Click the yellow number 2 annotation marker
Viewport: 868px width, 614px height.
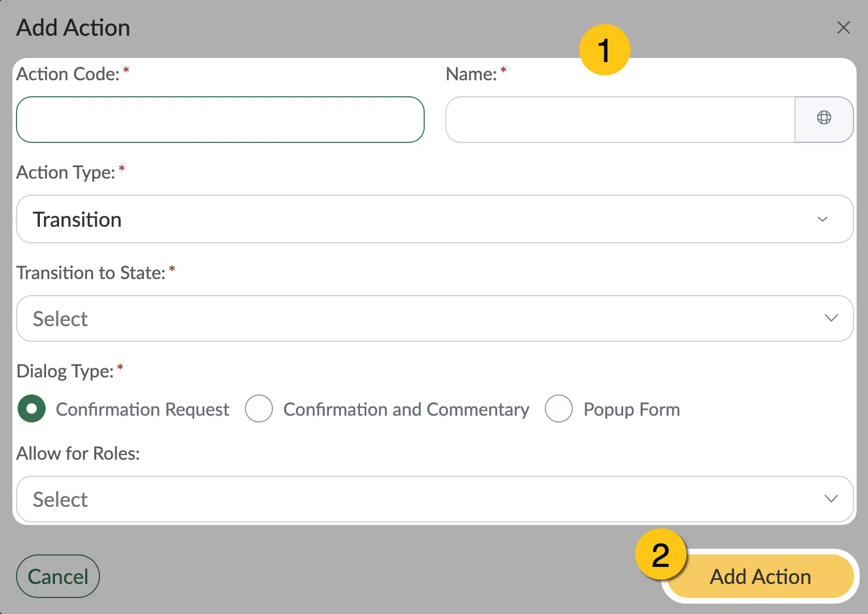point(661,554)
